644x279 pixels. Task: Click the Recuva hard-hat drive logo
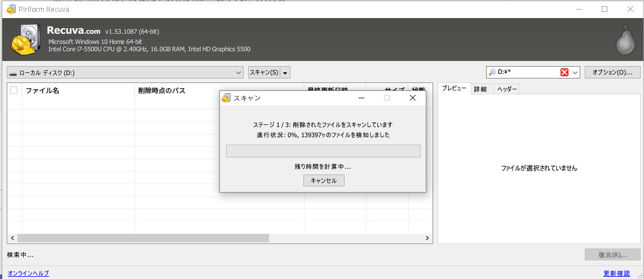[25, 39]
